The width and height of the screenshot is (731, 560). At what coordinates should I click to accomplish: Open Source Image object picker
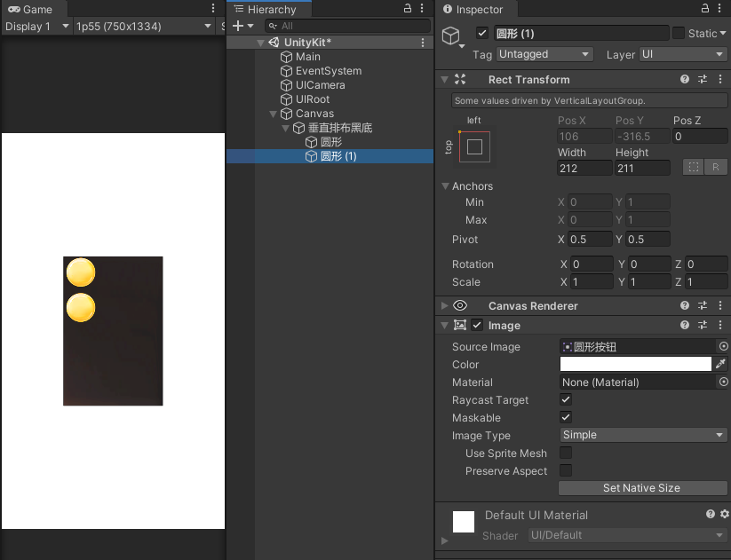click(723, 346)
